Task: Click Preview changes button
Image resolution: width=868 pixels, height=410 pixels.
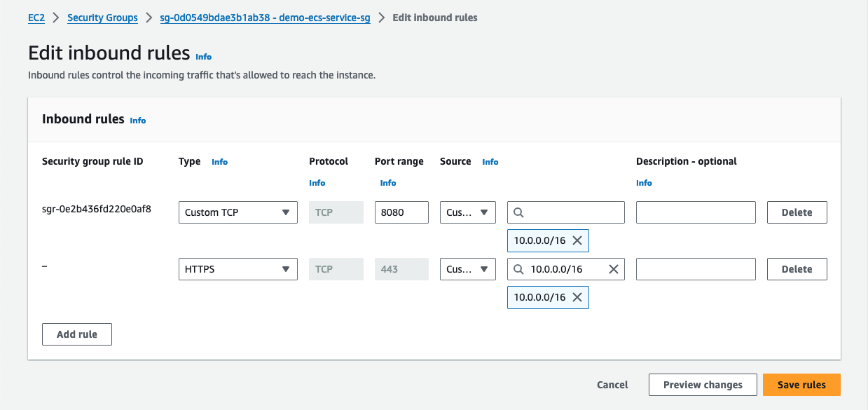Action: pos(703,385)
